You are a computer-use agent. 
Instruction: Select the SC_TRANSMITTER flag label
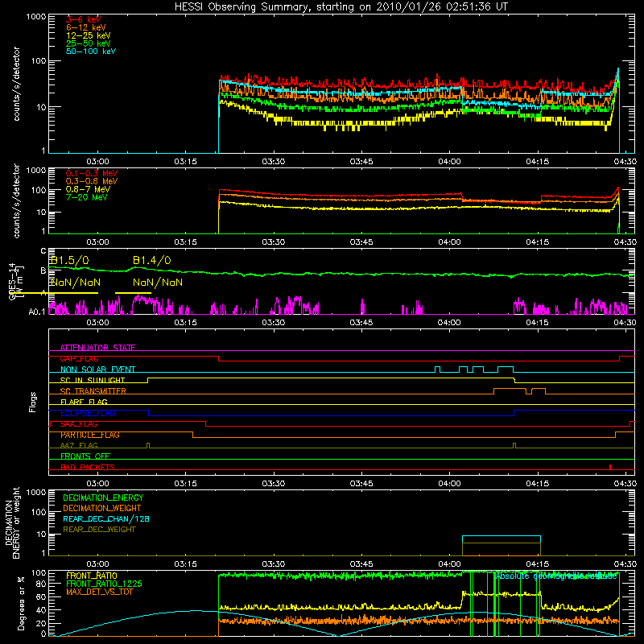tap(93, 391)
